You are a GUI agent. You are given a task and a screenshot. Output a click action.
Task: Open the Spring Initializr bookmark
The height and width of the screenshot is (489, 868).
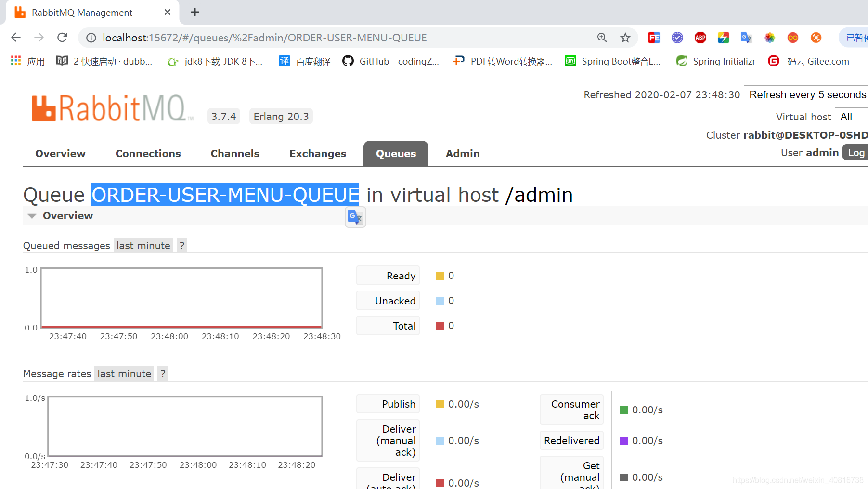pyautogui.click(x=715, y=61)
